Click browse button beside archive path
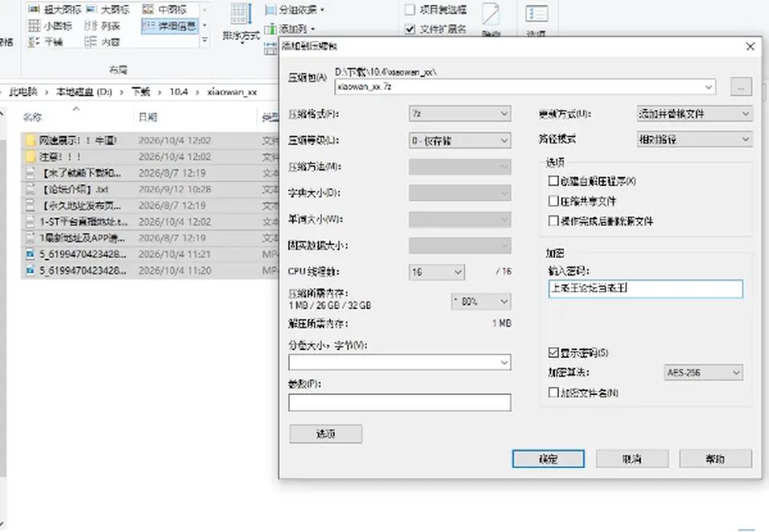The image size is (769, 532). 741,87
